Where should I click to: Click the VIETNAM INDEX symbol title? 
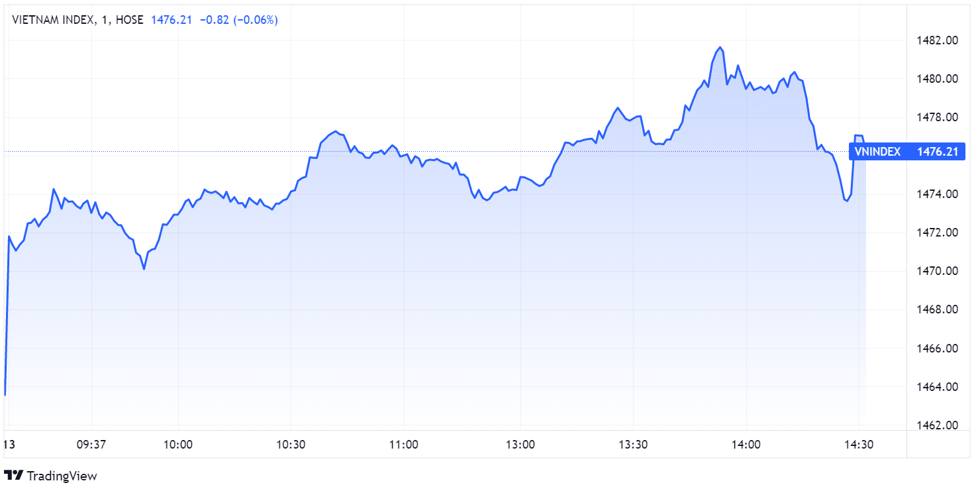point(53,20)
